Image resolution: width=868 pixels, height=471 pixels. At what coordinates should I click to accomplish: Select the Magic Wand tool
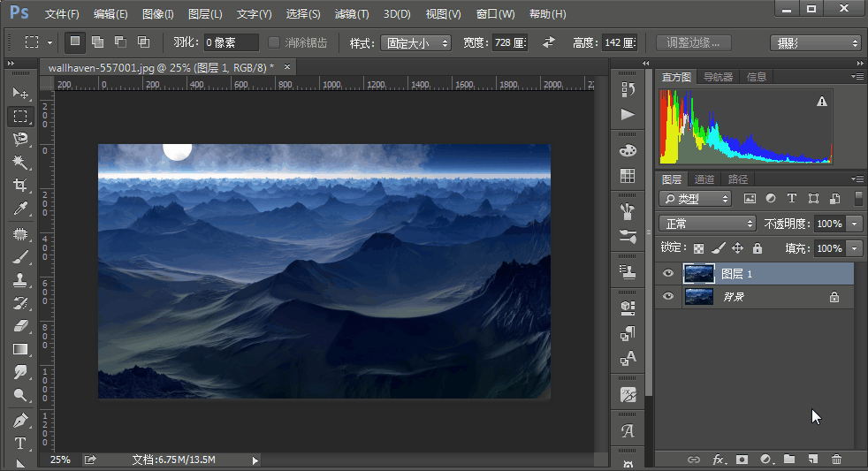coord(20,163)
